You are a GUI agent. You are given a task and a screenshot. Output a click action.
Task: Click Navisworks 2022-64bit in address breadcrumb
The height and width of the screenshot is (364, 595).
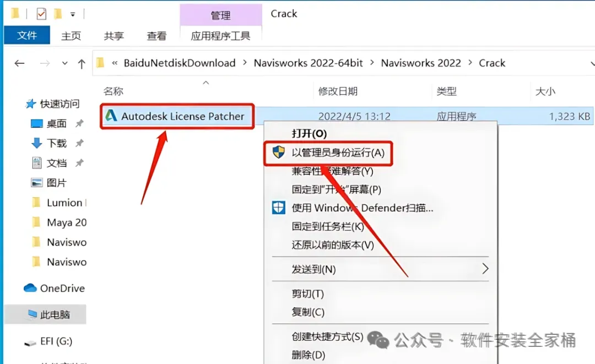coord(308,63)
